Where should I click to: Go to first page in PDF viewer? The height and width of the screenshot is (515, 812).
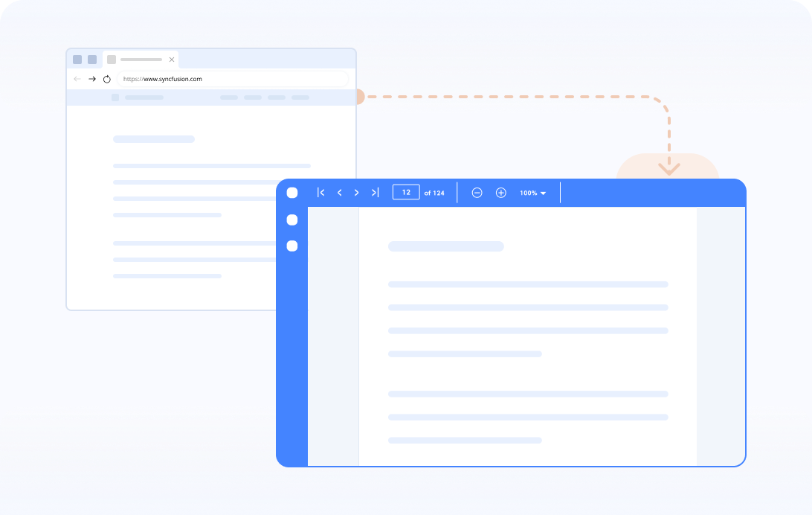(321, 193)
